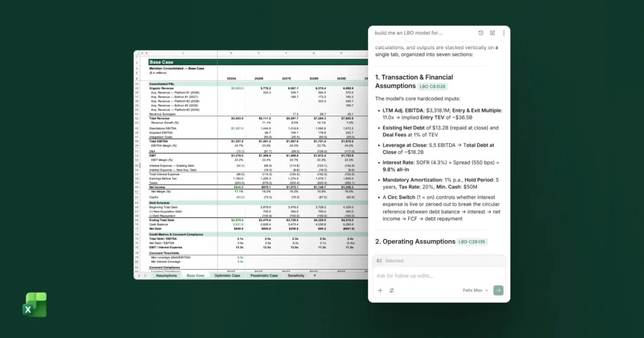Click 'Credit Metrics & Covenant Compliance' header
Image resolution: width=644 pixels, height=338 pixels.
tap(176, 234)
